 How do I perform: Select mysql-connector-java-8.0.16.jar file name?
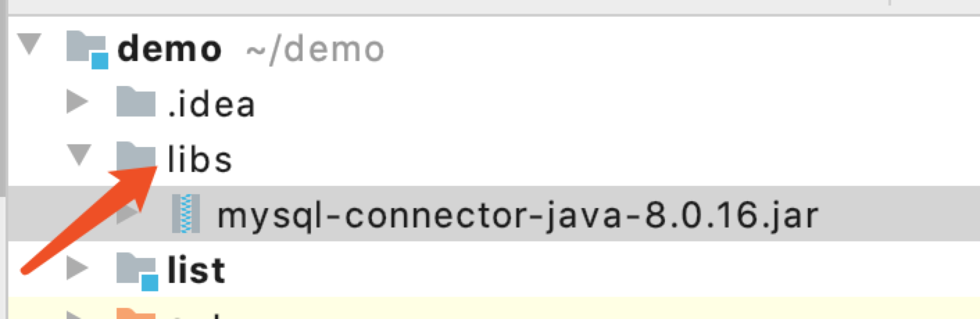(518, 216)
